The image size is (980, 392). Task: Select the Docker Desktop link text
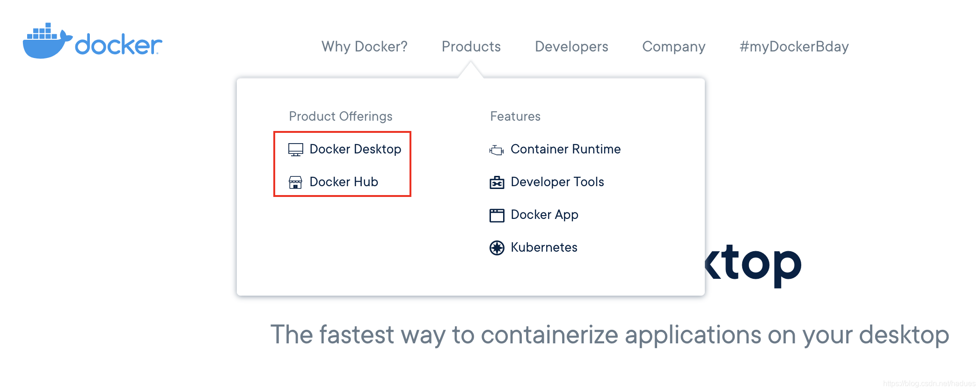355,149
